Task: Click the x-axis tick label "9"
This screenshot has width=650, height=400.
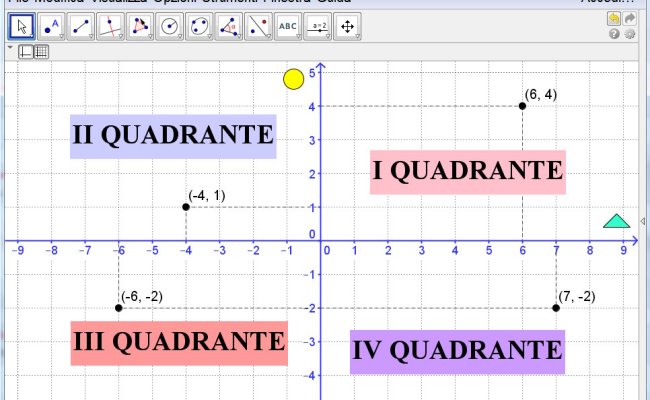Action: click(623, 250)
